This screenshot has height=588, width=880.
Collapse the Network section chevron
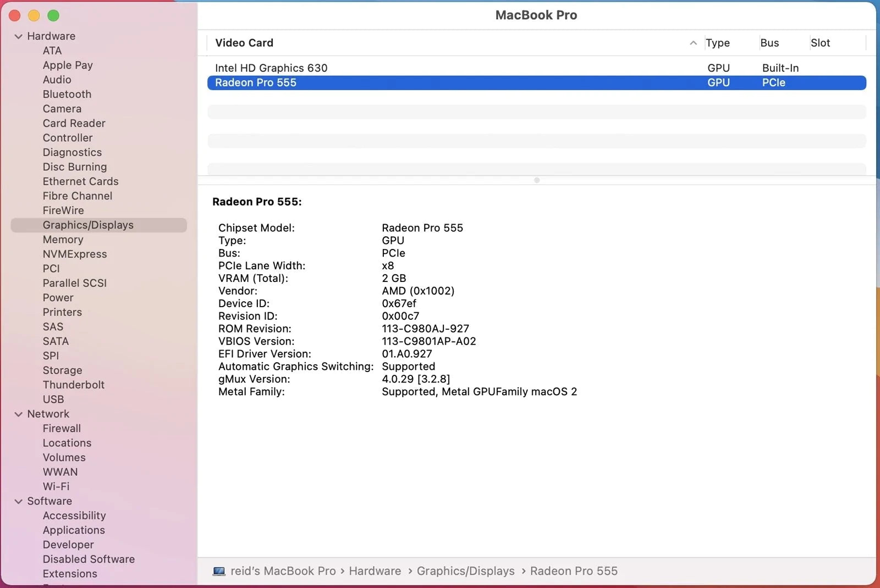coord(19,414)
